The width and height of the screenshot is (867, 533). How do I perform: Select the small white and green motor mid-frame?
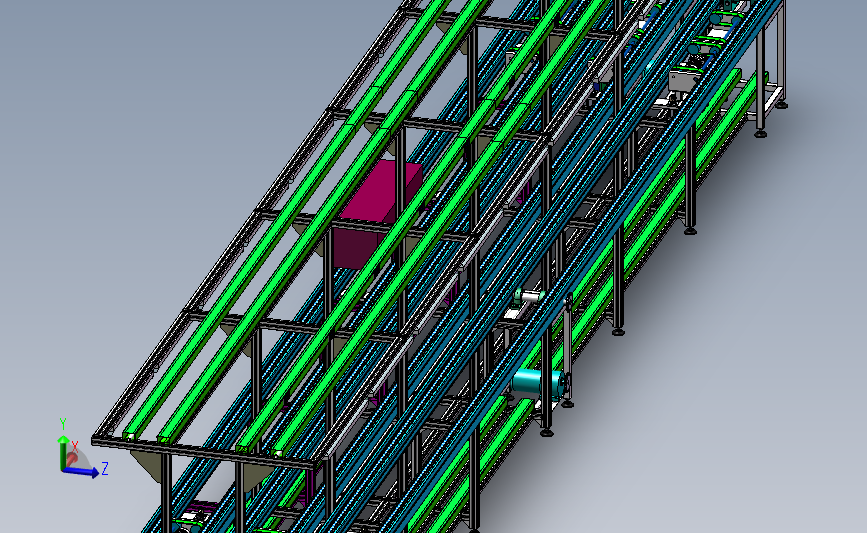coord(529,297)
